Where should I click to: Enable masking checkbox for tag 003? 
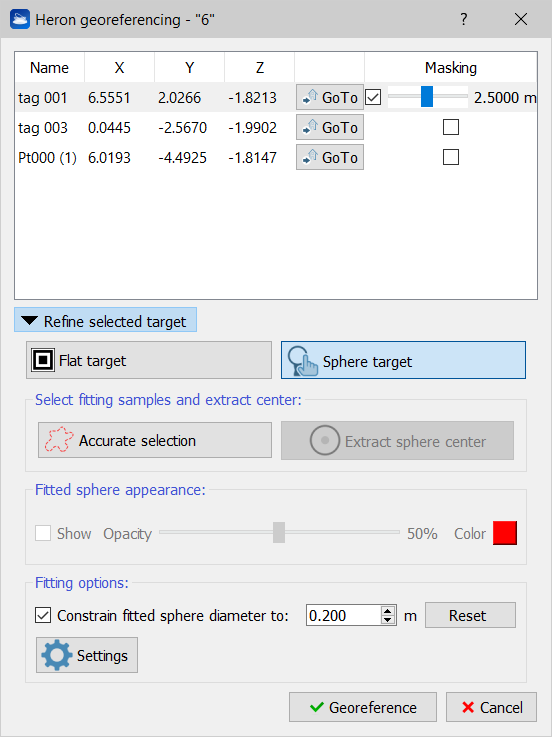click(451, 127)
